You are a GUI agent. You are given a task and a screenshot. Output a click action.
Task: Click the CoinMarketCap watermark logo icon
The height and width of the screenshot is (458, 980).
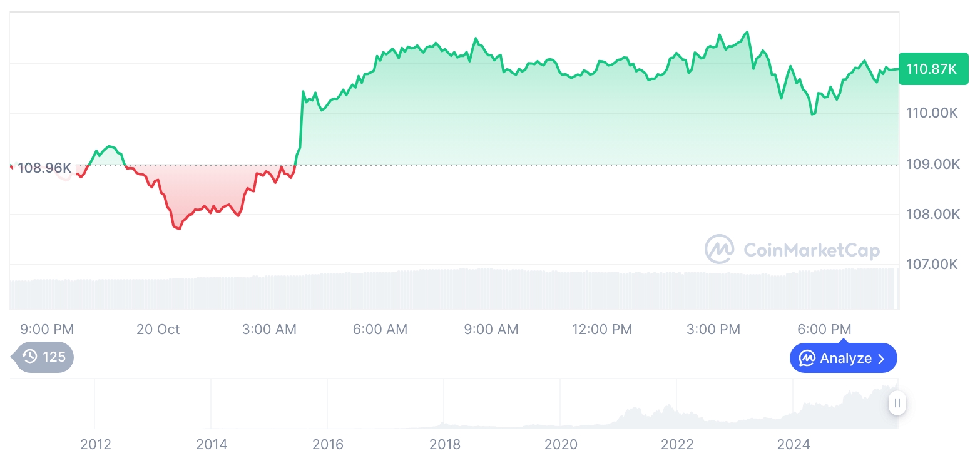click(x=720, y=250)
